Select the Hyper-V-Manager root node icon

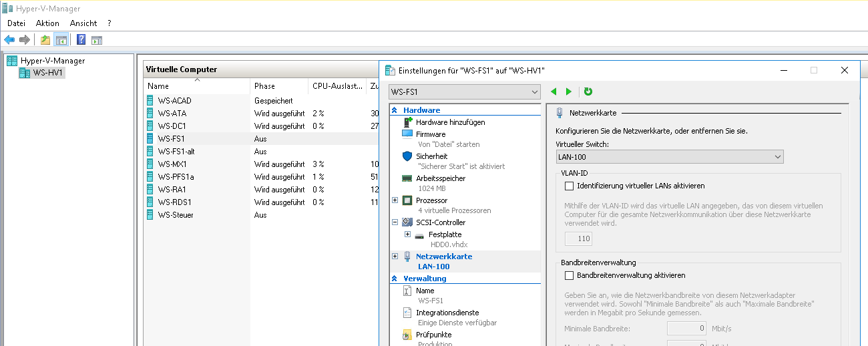(11, 61)
